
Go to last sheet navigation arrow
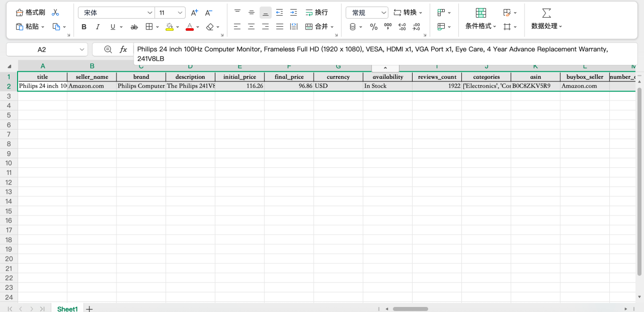coord(42,309)
